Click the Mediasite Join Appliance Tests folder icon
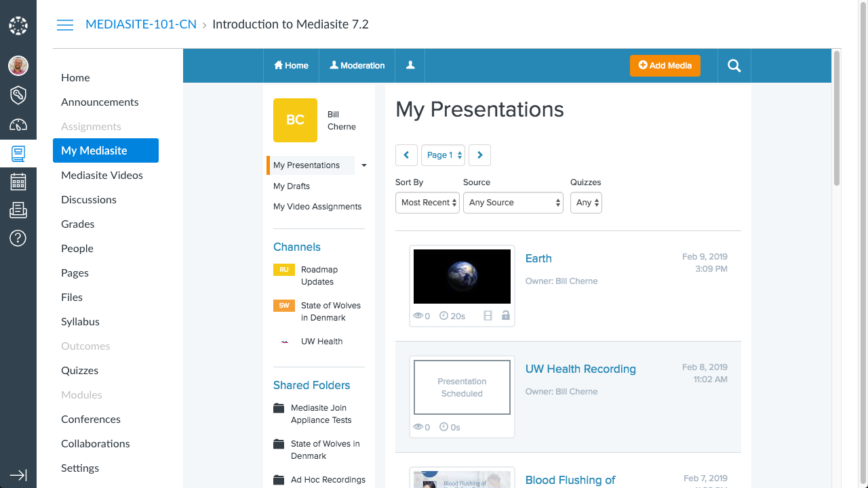The width and height of the screenshot is (868, 488). point(279,408)
